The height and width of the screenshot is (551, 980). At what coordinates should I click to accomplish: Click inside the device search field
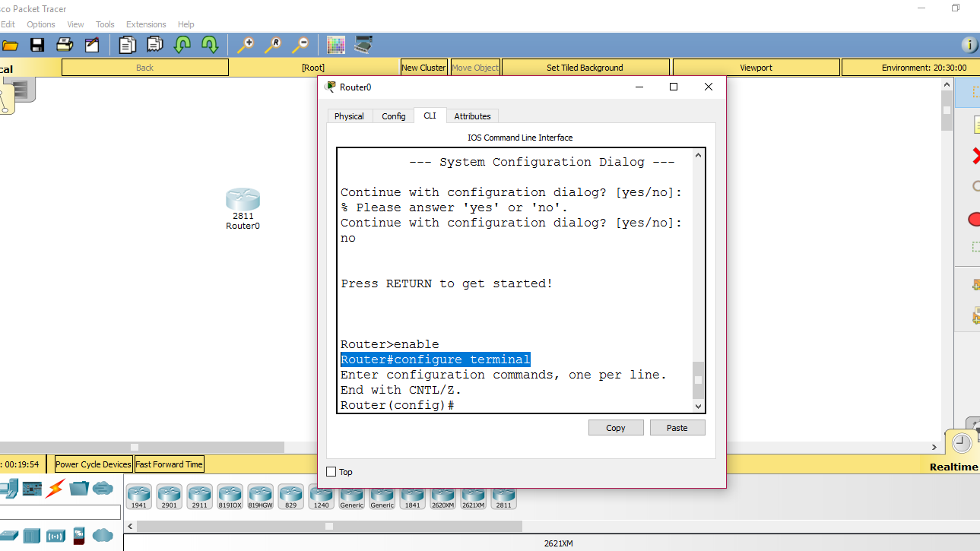point(59,511)
